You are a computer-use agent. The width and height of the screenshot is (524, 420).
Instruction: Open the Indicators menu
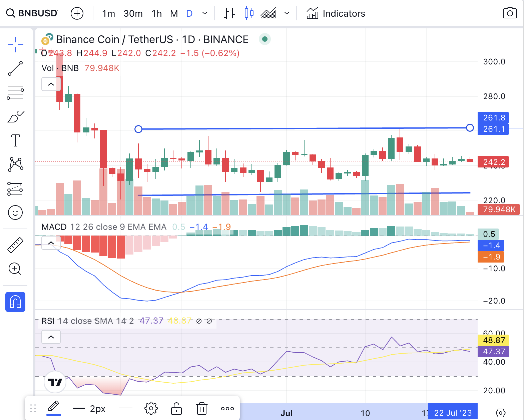point(336,13)
